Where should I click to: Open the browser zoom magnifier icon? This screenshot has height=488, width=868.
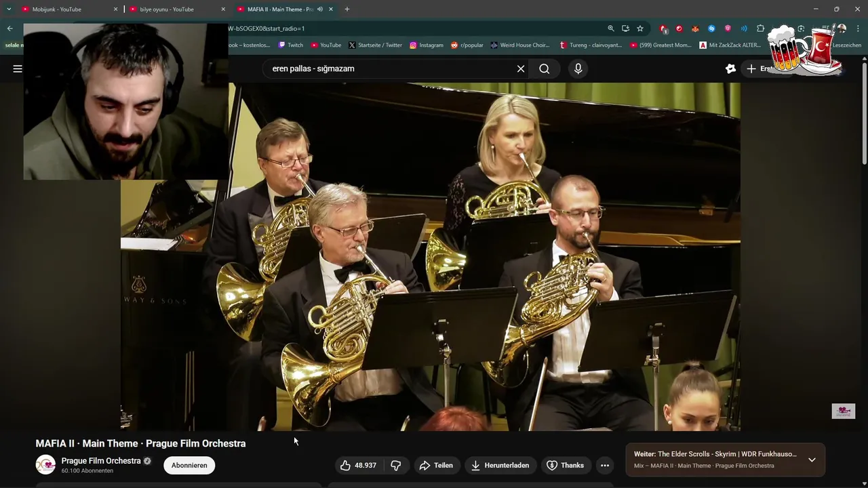click(x=611, y=28)
